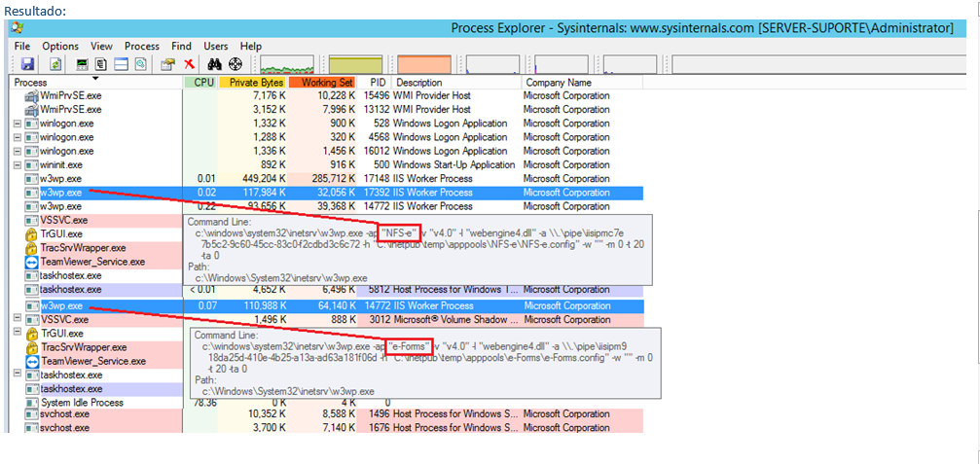This screenshot has height=464, width=980.
Task: Collapse the wininit.exe tree node
Action: pyautogui.click(x=17, y=165)
